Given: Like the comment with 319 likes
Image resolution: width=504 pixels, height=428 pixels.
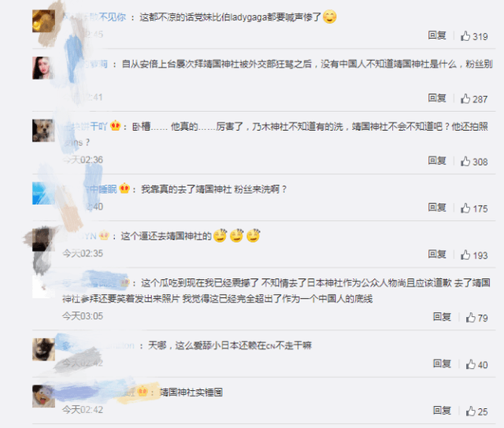Looking at the screenshot, I should point(465,35).
